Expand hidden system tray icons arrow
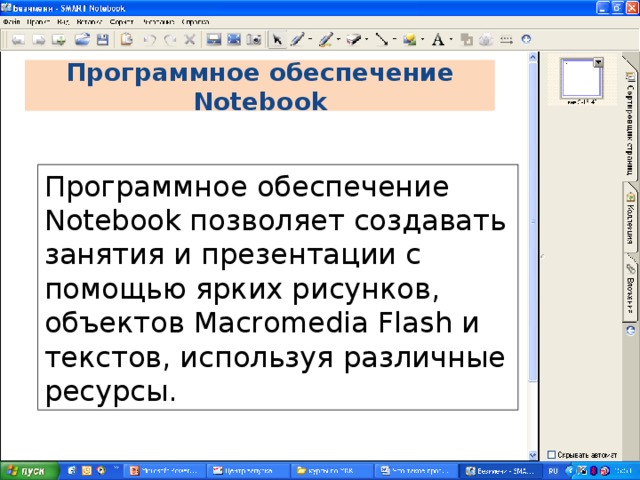The height and width of the screenshot is (480, 640). (x=569, y=471)
